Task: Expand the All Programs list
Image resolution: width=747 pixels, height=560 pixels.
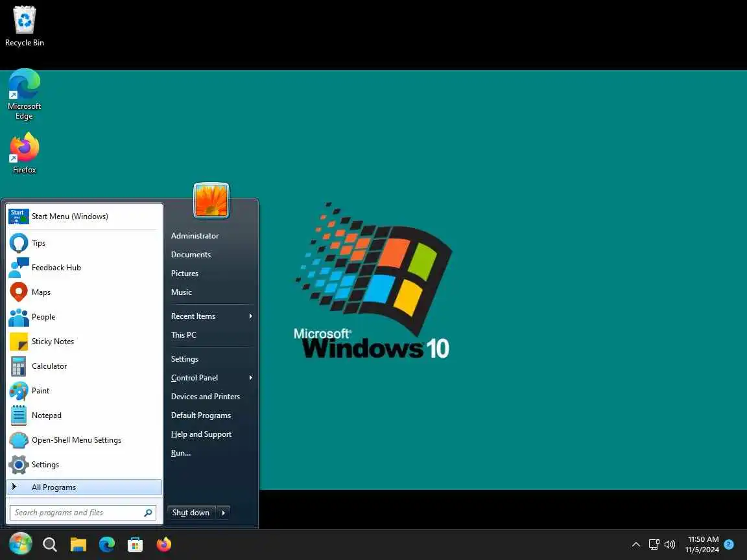Action: coord(84,487)
